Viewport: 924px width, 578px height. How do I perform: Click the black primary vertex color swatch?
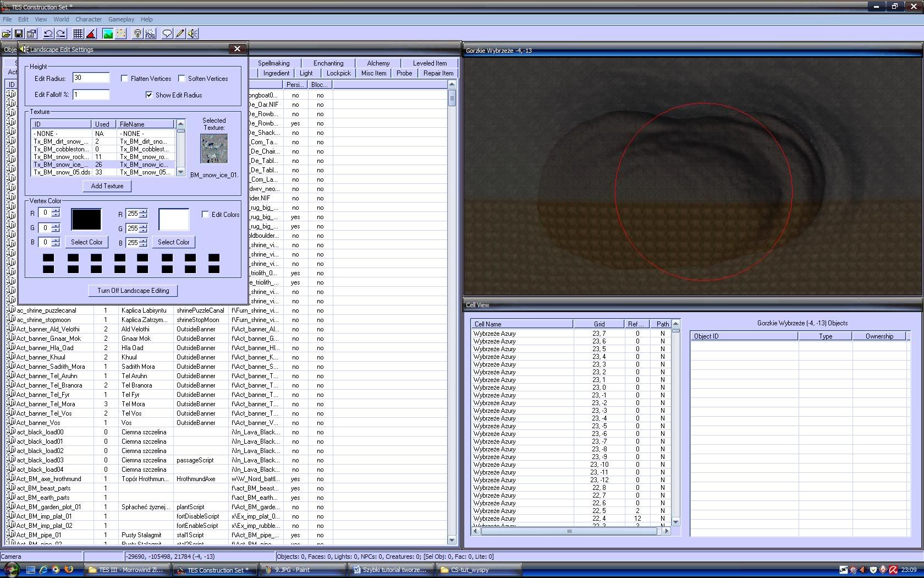click(86, 219)
